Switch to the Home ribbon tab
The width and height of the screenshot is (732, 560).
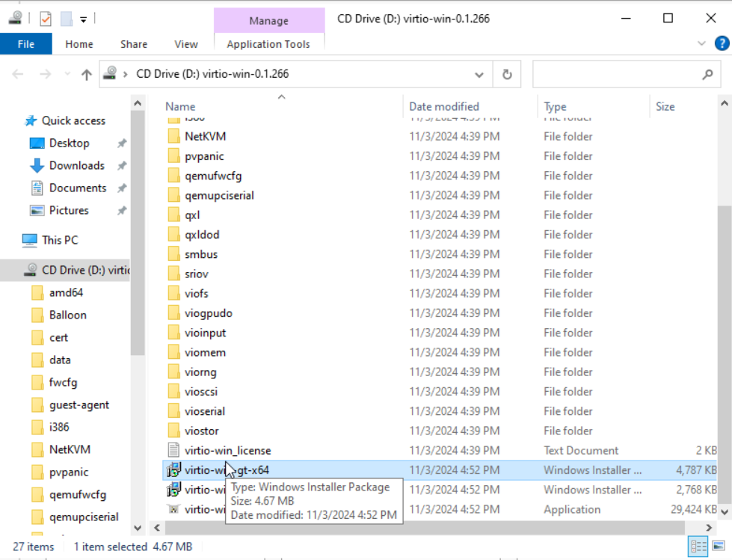(79, 44)
